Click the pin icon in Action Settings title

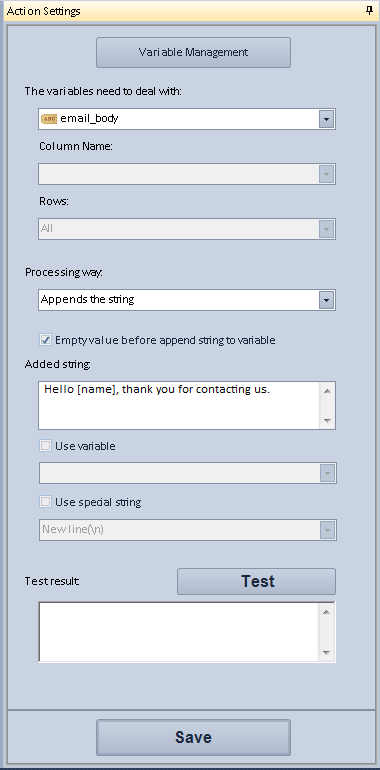point(370,11)
